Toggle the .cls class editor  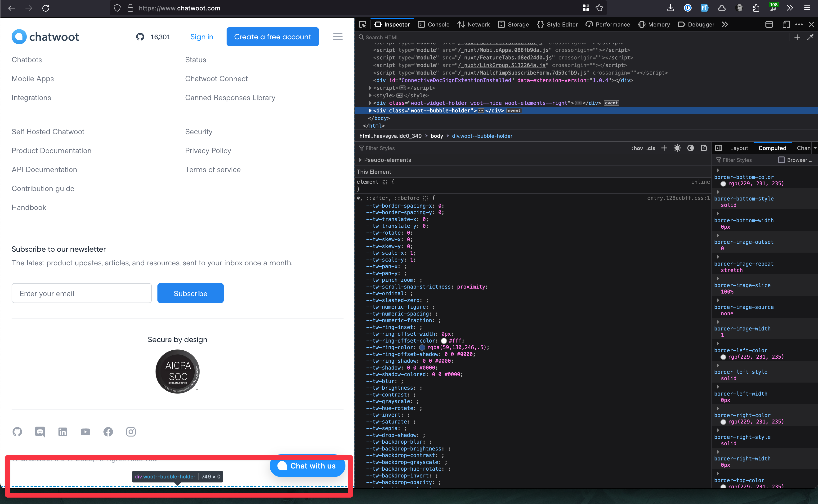650,148
